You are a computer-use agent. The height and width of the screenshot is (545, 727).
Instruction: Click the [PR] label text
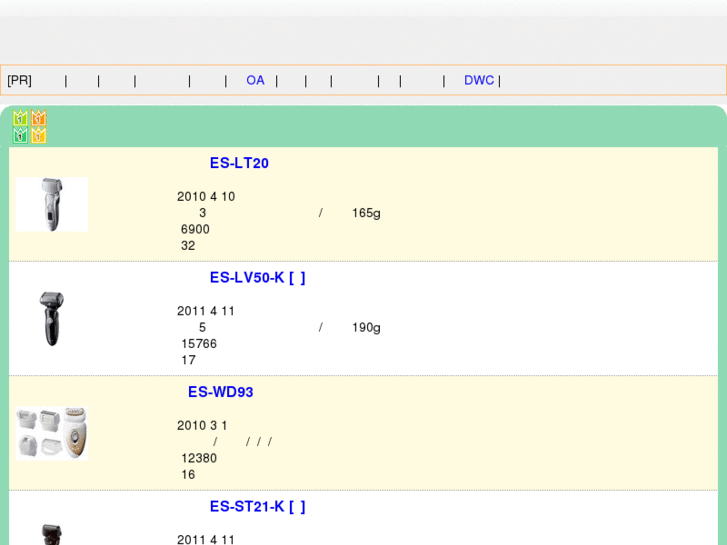[19, 80]
